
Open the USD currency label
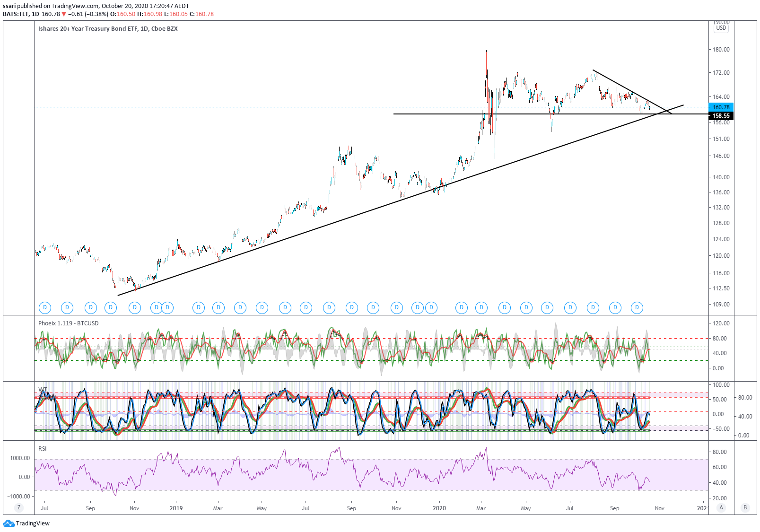(x=721, y=28)
